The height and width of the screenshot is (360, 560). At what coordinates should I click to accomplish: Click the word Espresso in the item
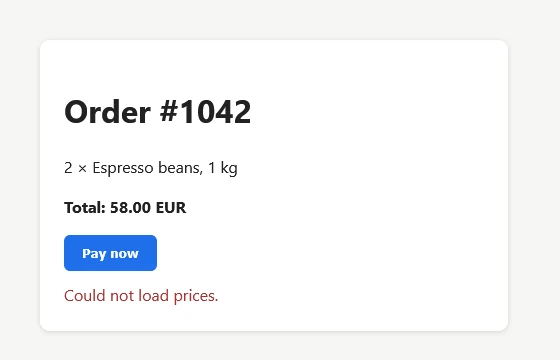click(x=123, y=168)
